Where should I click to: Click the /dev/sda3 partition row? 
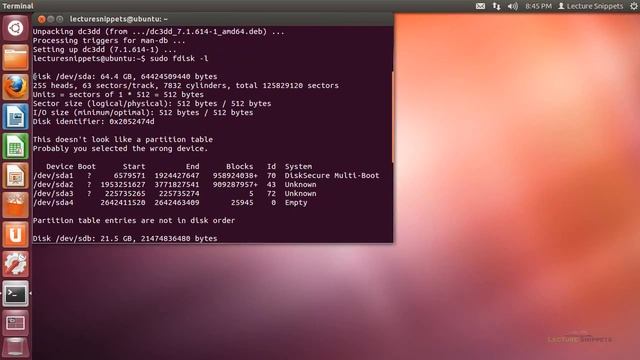175,193
